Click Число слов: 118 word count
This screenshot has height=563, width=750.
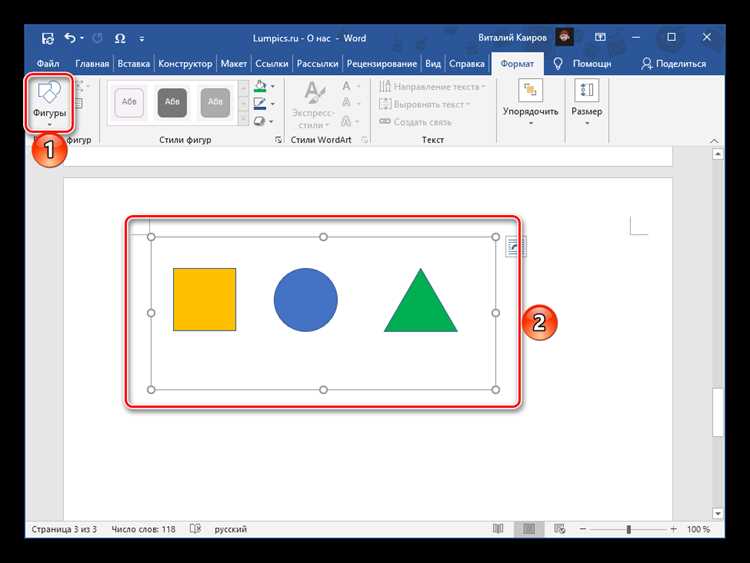(x=143, y=529)
